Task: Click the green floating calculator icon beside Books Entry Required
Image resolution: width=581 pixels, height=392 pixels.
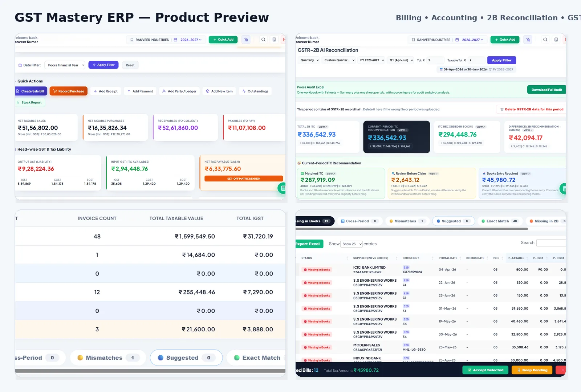Action: pos(563,188)
